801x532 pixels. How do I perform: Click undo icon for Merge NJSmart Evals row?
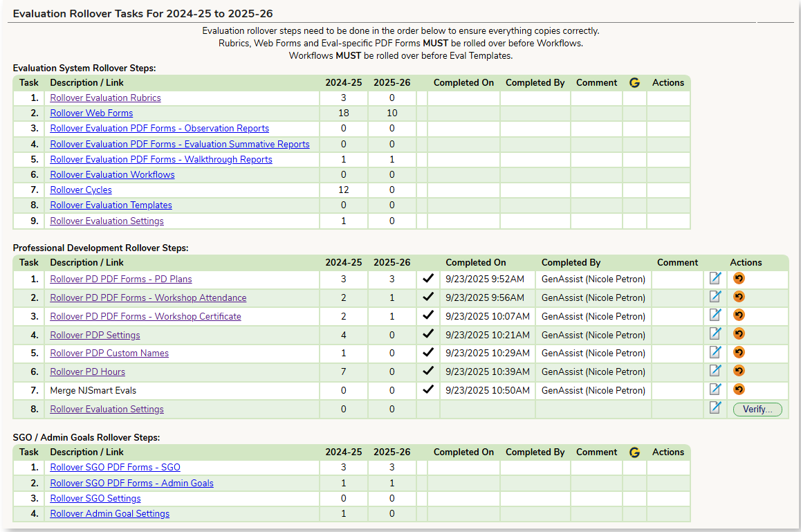(x=739, y=389)
